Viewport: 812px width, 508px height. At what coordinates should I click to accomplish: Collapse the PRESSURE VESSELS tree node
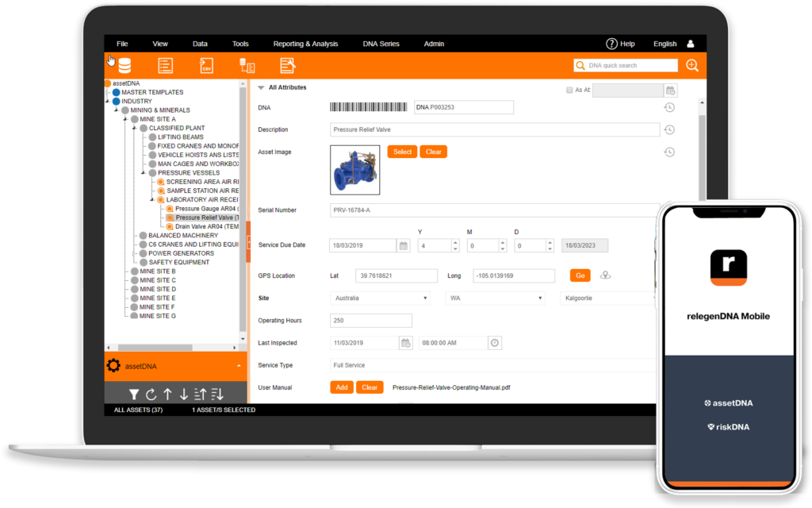pyautogui.click(x=144, y=172)
